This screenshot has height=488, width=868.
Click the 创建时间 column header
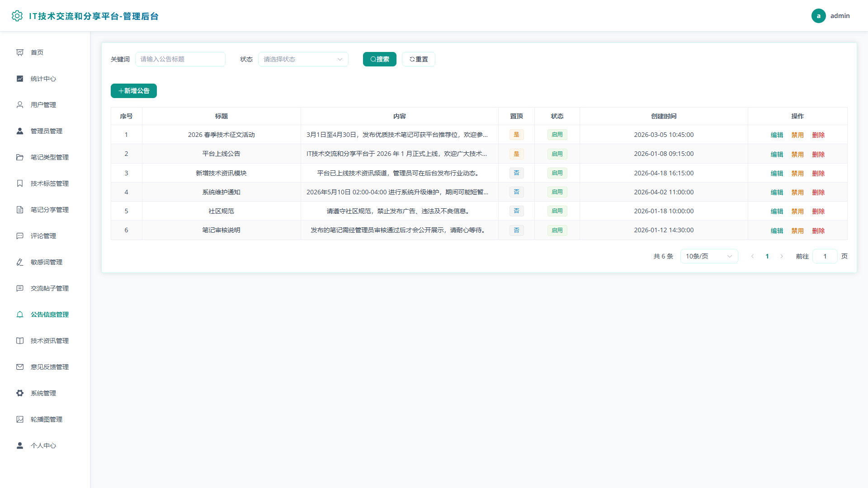click(x=664, y=116)
